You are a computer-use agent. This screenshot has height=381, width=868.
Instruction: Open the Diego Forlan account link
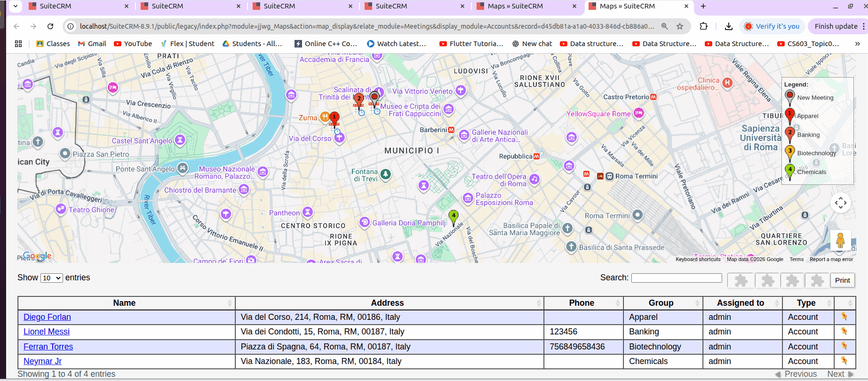click(47, 317)
